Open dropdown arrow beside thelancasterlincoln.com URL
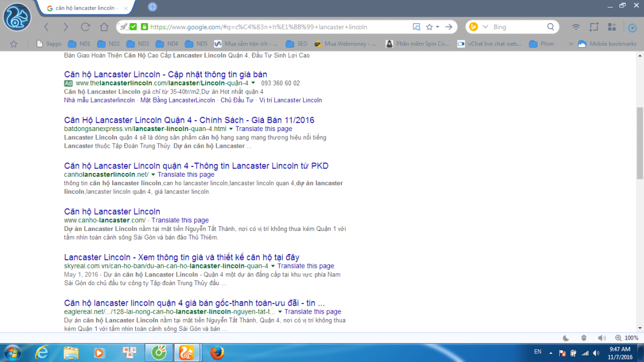 pyautogui.click(x=253, y=83)
